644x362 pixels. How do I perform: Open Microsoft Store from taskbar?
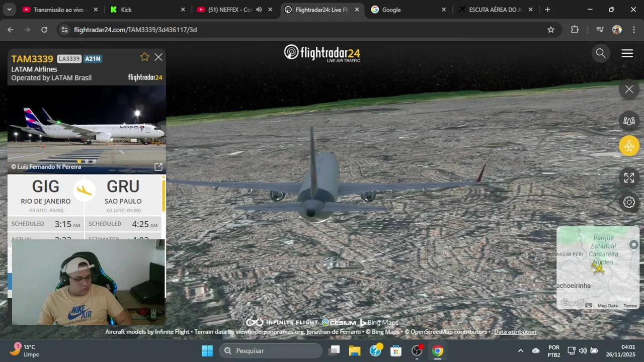click(x=396, y=350)
